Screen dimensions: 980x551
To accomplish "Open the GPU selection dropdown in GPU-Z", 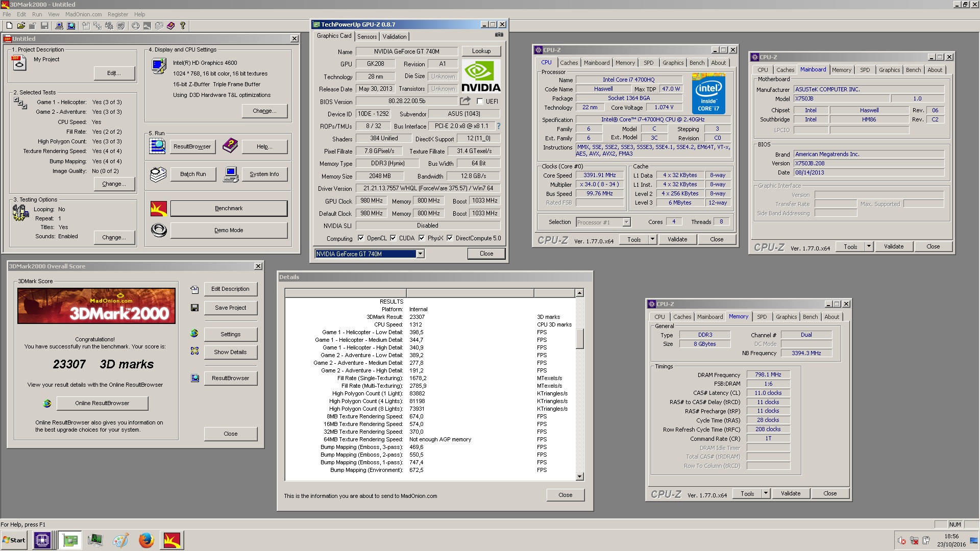I will click(x=420, y=254).
